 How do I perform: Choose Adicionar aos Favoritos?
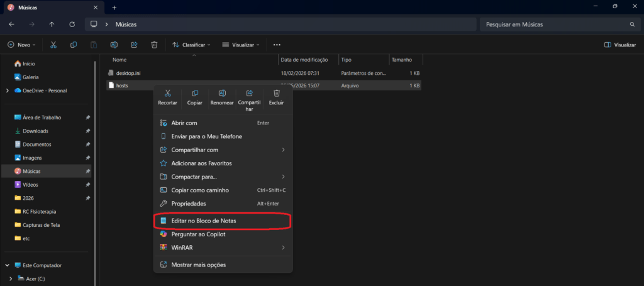click(x=223, y=163)
